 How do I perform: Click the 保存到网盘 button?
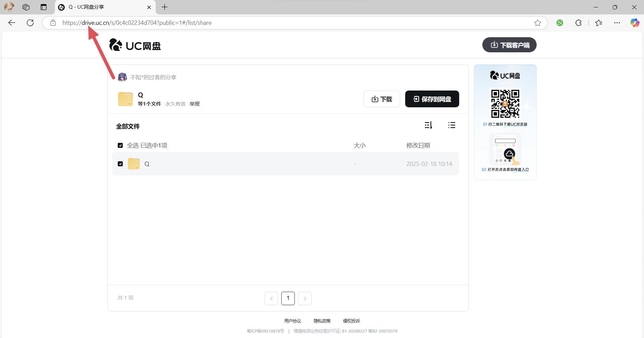click(x=432, y=99)
